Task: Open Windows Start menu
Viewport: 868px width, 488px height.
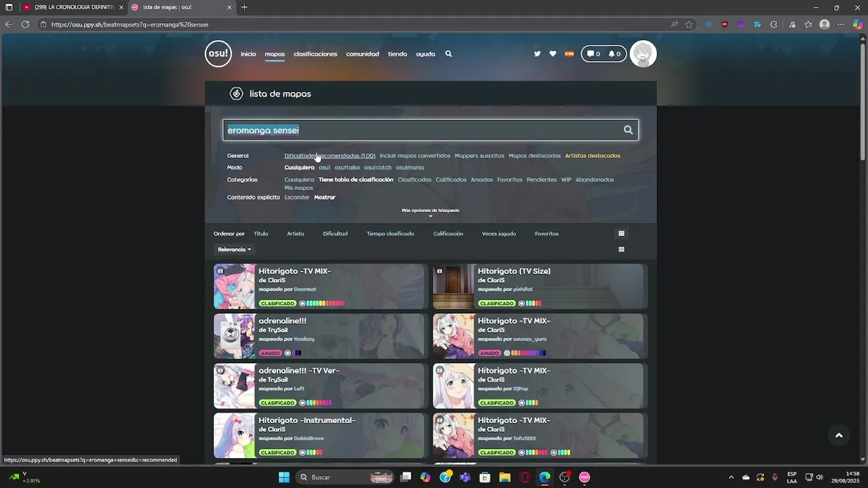Action: pyautogui.click(x=284, y=477)
